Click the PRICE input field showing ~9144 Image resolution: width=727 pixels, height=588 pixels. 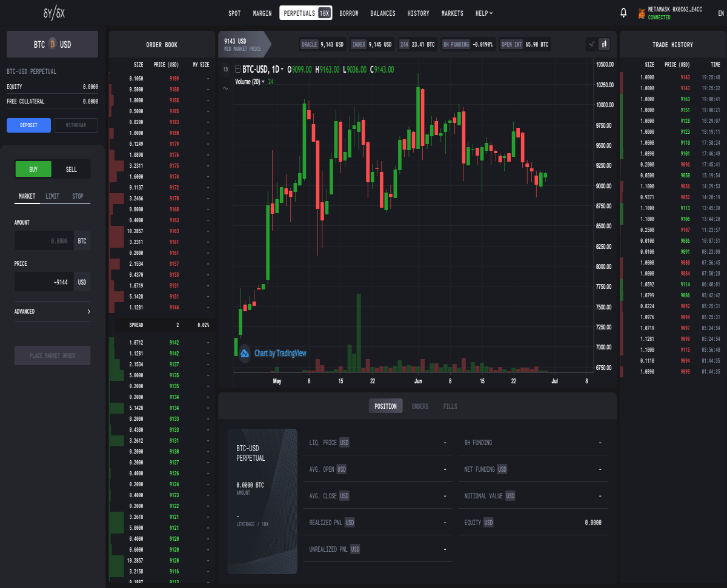(x=44, y=282)
